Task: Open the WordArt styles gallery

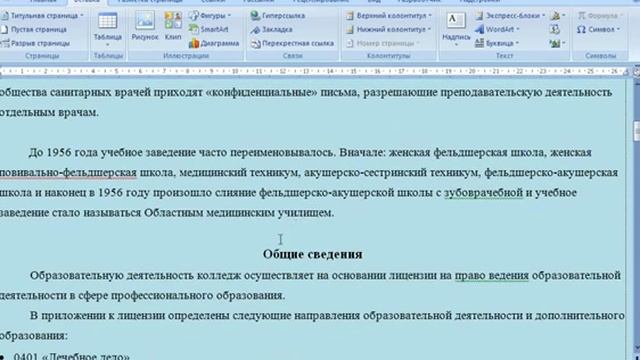Action: click(497, 29)
